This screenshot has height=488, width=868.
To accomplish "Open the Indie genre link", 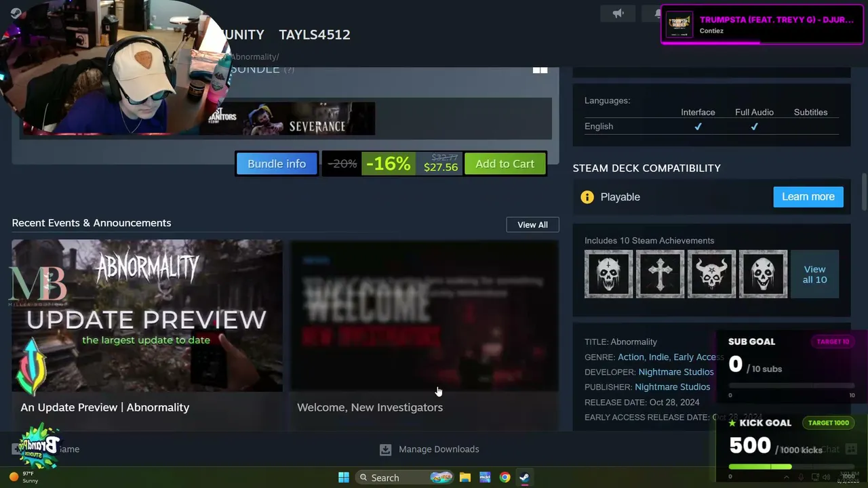I will [x=658, y=357].
